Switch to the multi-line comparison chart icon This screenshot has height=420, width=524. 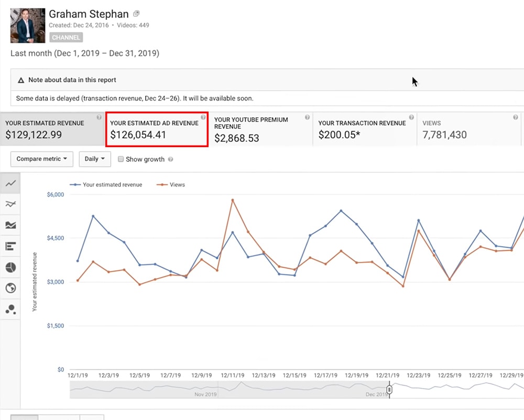click(10, 204)
